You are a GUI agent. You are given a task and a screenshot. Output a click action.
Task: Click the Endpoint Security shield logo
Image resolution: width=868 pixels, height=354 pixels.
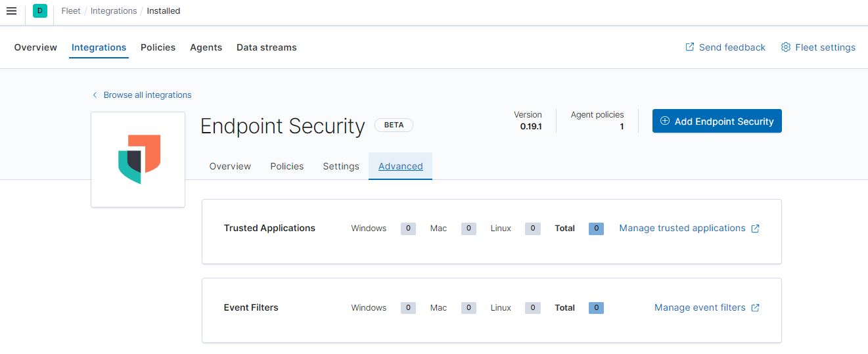(x=139, y=159)
